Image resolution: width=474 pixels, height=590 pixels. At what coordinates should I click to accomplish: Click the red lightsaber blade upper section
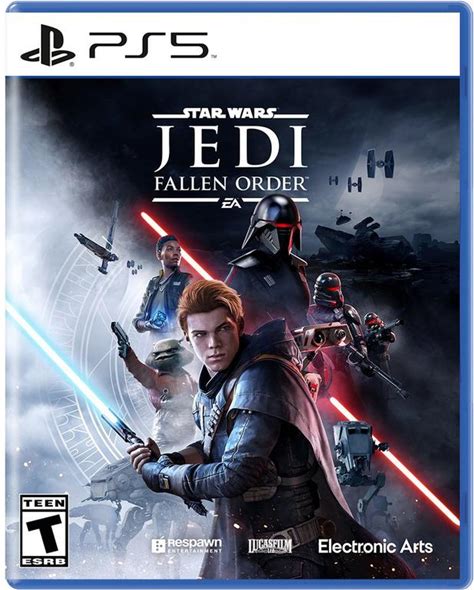[177, 246]
